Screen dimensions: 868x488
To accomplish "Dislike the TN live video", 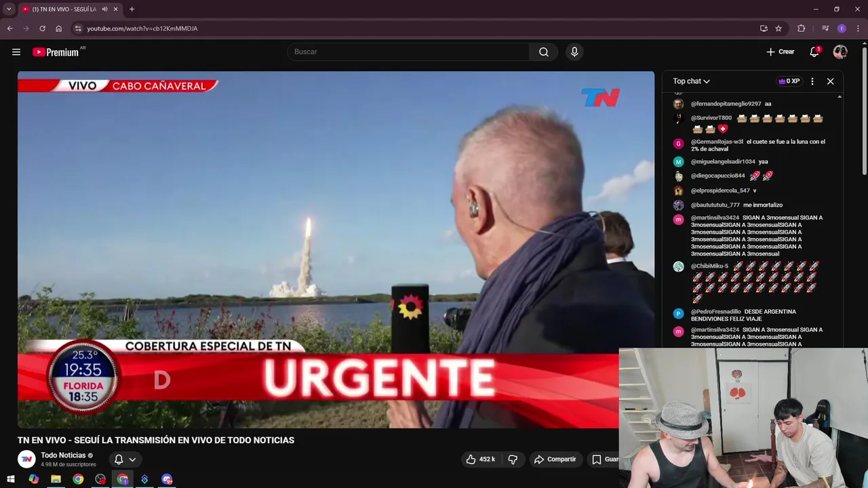I will pyautogui.click(x=513, y=460).
